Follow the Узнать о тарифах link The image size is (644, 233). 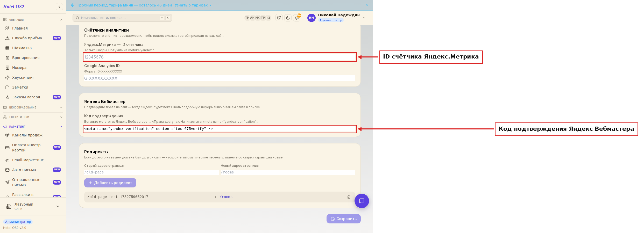191,5
